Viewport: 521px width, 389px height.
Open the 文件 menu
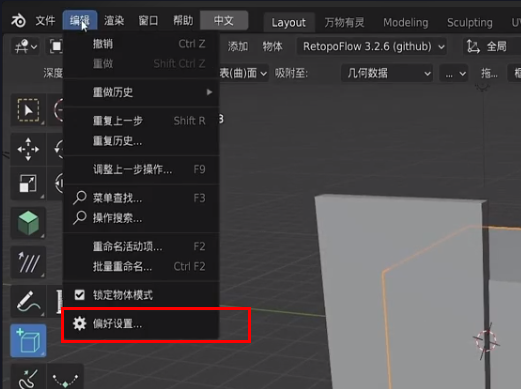[x=45, y=21]
